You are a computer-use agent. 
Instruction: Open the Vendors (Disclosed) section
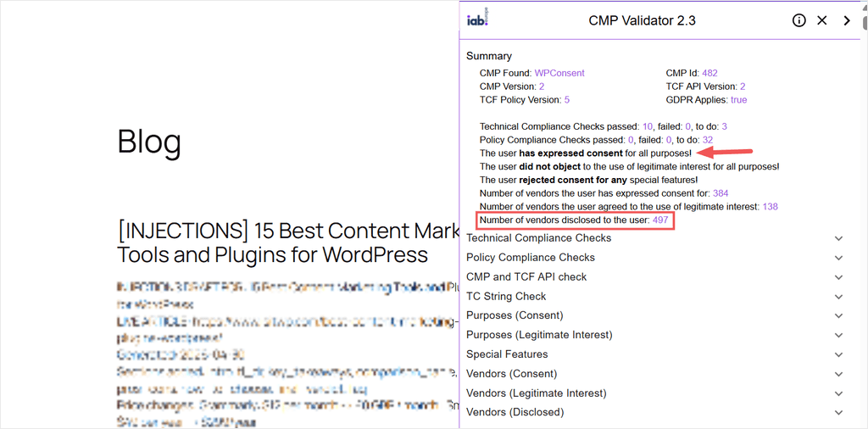(656, 412)
